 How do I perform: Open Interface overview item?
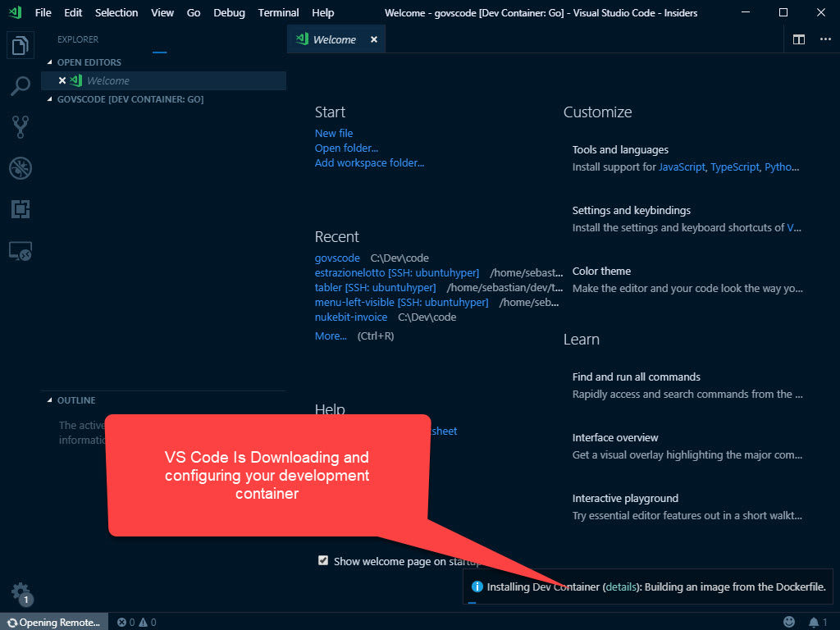(x=687, y=446)
